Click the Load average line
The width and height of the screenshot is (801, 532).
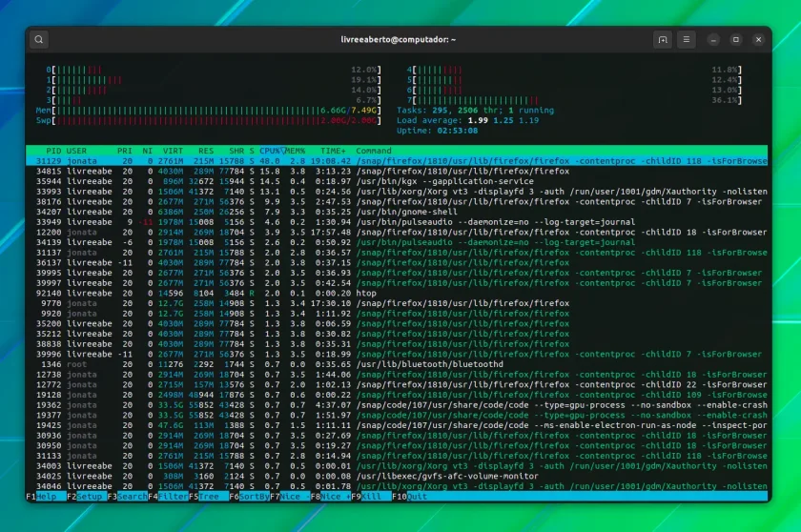click(467, 120)
